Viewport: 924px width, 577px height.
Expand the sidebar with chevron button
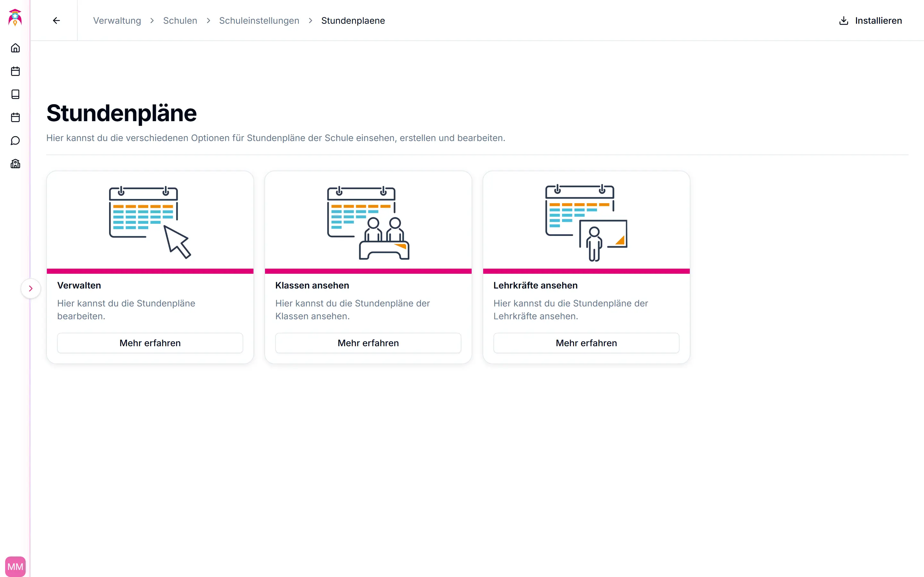tap(31, 288)
